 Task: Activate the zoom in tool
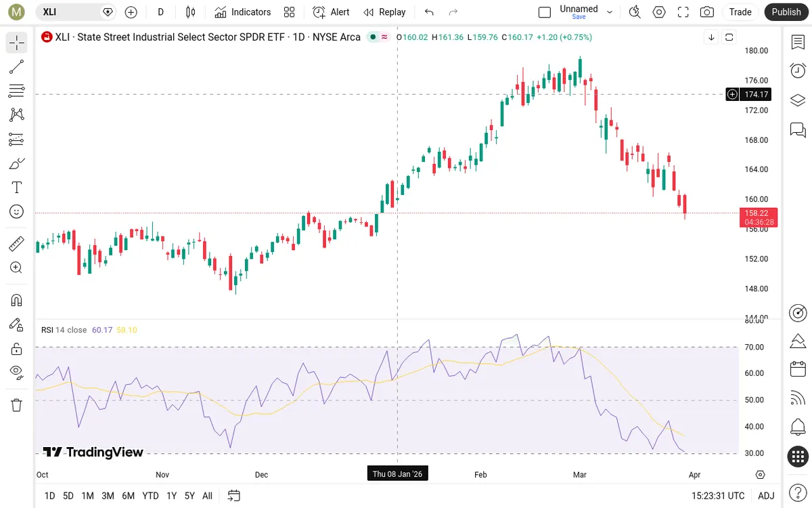pos(17,268)
